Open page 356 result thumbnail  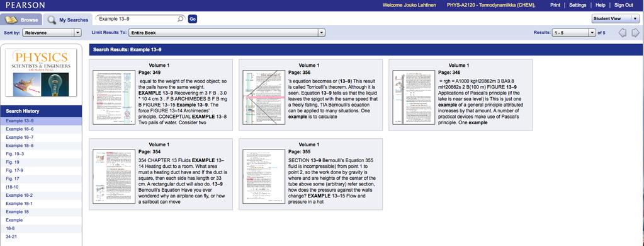point(264,98)
